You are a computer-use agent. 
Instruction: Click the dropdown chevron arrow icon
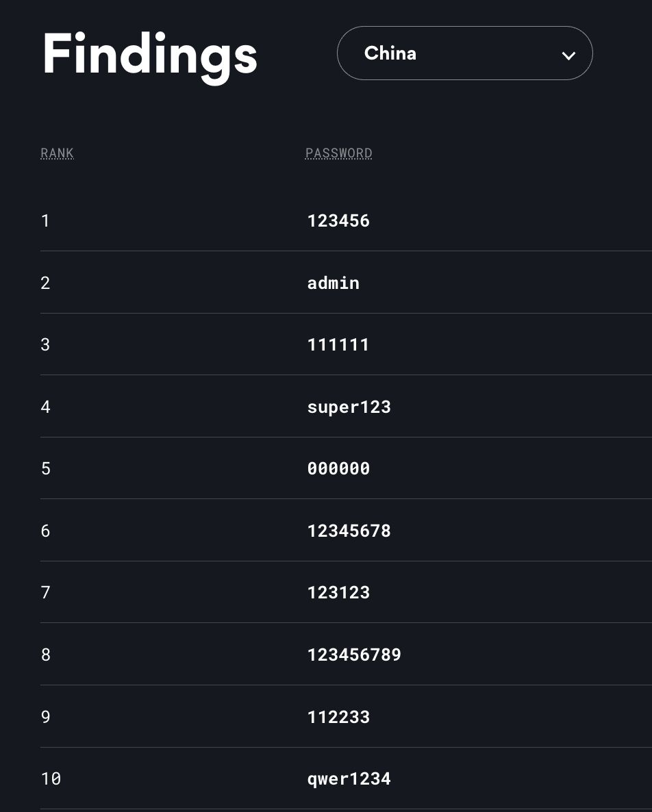click(568, 55)
